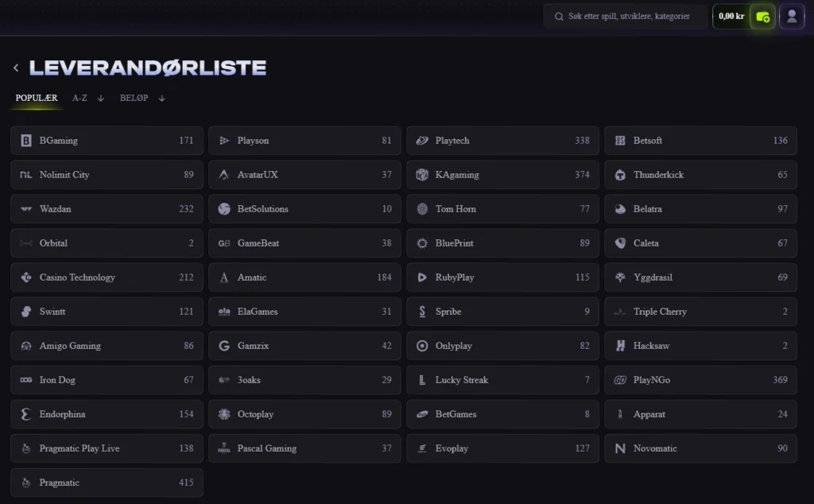Click the back arrow beside Leverandørliste

[16, 68]
